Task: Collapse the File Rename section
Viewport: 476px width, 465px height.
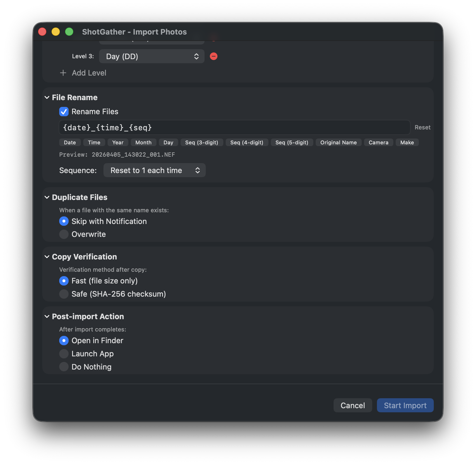Action: 47,97
